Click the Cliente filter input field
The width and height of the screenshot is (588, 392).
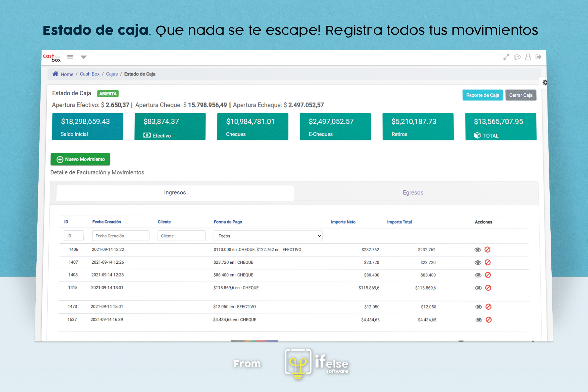182,236
